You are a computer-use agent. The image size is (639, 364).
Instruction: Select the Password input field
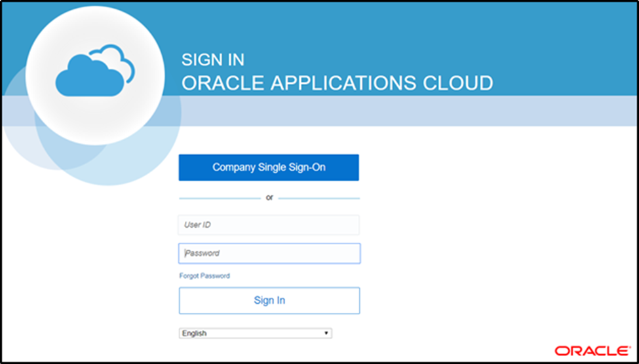[269, 253]
